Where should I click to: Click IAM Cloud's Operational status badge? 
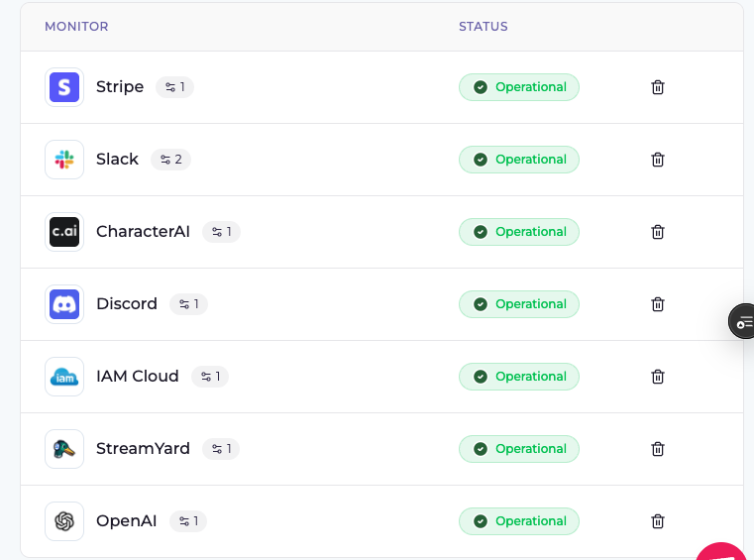click(x=519, y=377)
